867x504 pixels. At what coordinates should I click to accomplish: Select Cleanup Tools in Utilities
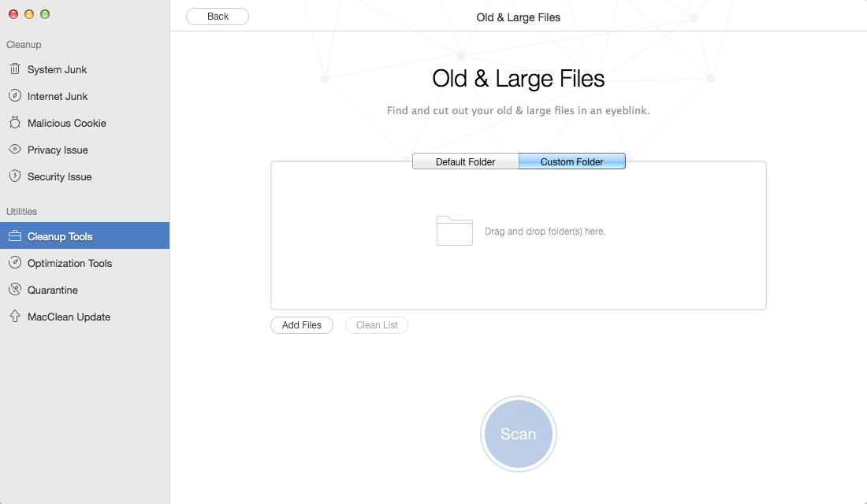click(84, 236)
